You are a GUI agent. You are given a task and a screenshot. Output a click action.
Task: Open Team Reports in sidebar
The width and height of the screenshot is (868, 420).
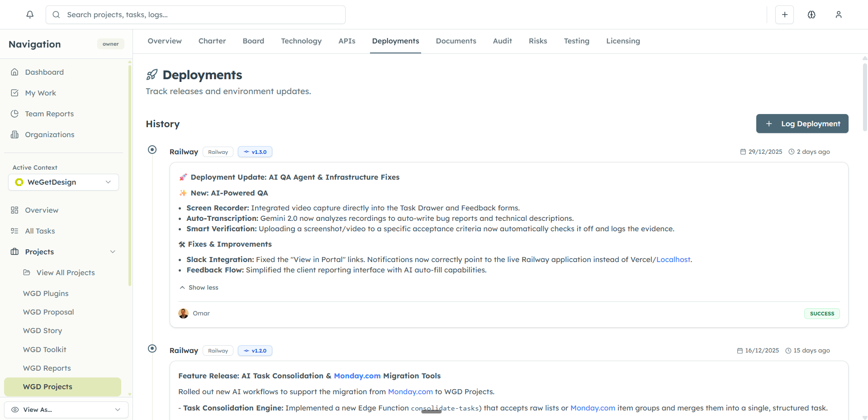pos(49,114)
